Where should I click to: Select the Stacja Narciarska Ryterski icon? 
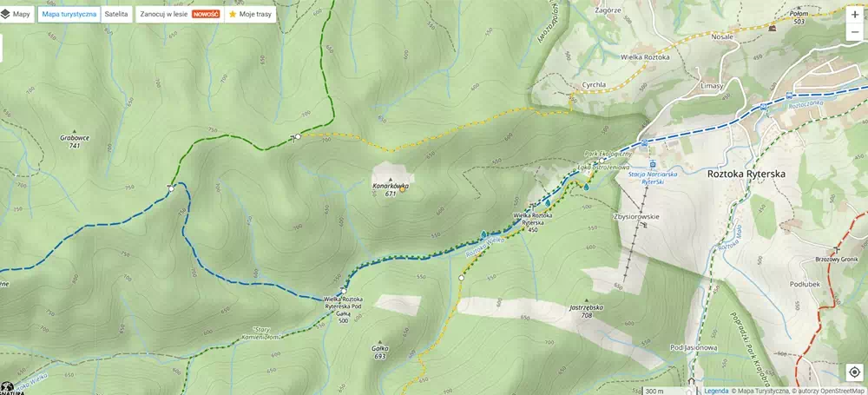tap(653, 164)
